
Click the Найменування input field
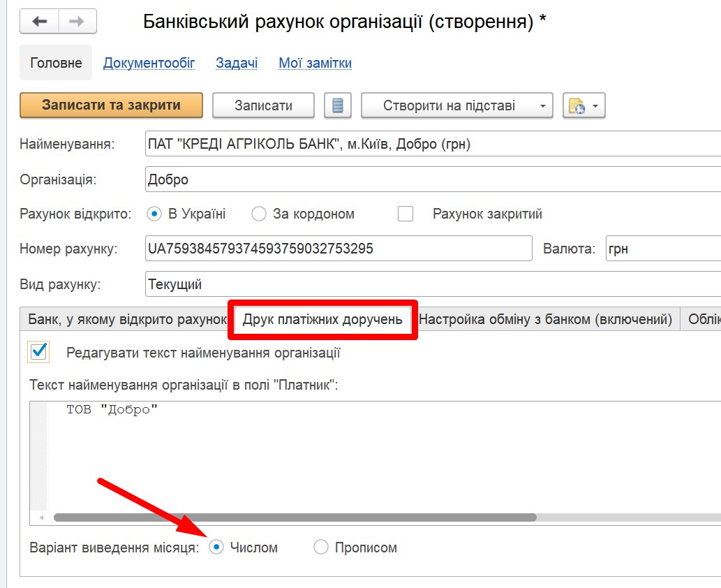point(433,144)
